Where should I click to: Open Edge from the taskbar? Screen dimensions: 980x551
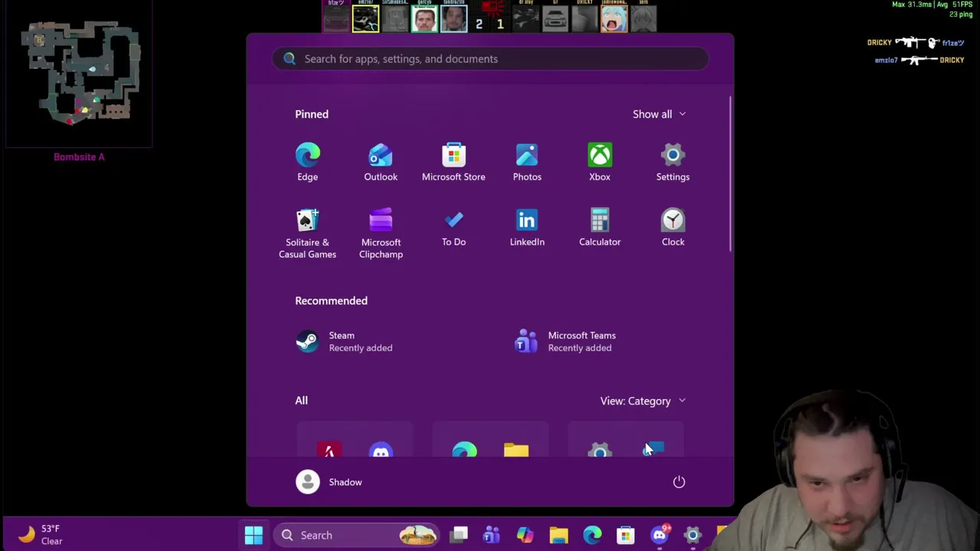coord(592,535)
